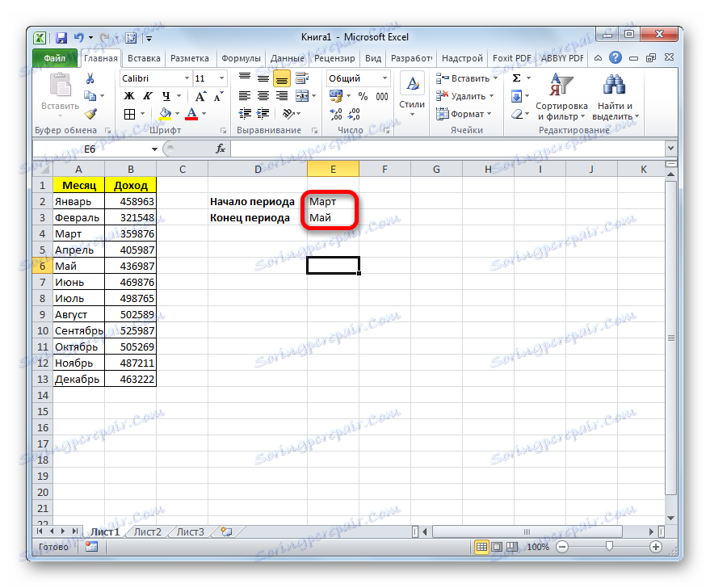Expand the Name Box dropdown arrow
The image size is (710, 588).
154,149
